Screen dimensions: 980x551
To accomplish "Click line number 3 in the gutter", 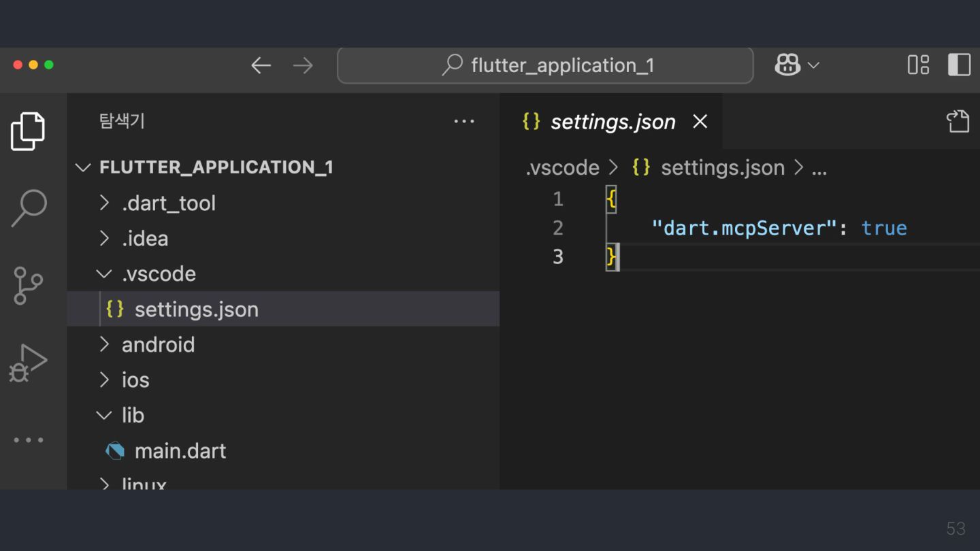I will (x=558, y=256).
